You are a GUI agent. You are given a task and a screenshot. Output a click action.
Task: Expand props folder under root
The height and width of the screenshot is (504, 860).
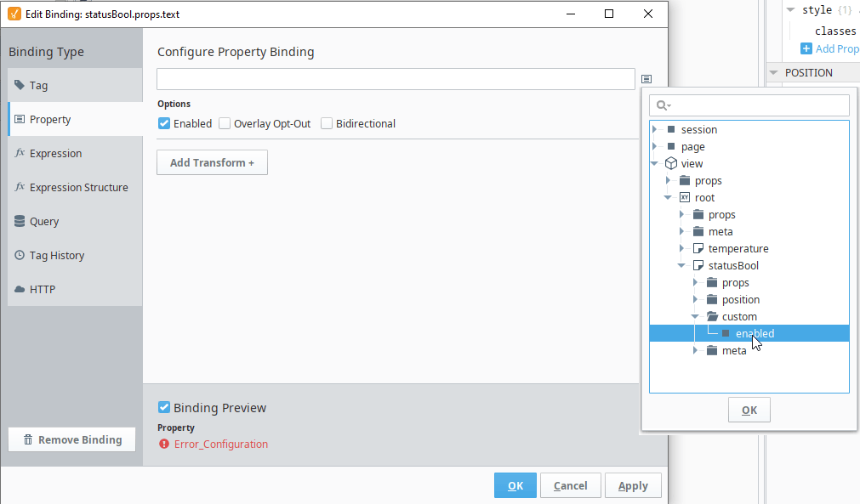(x=681, y=214)
